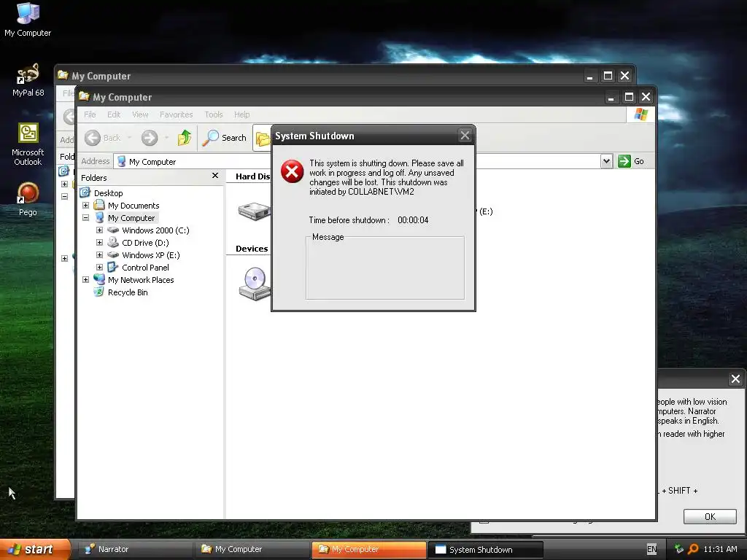The height and width of the screenshot is (560, 747).
Task: Open the View menu
Action: click(x=140, y=114)
